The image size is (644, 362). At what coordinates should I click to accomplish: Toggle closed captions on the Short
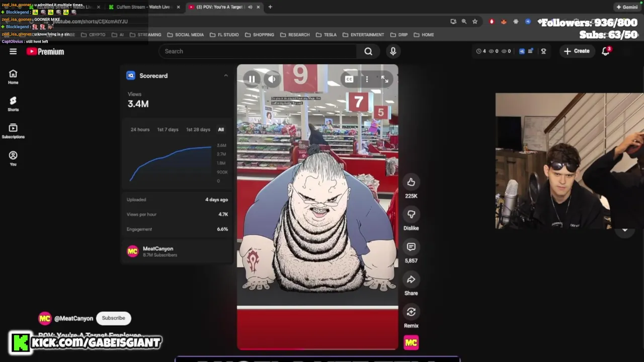(349, 79)
